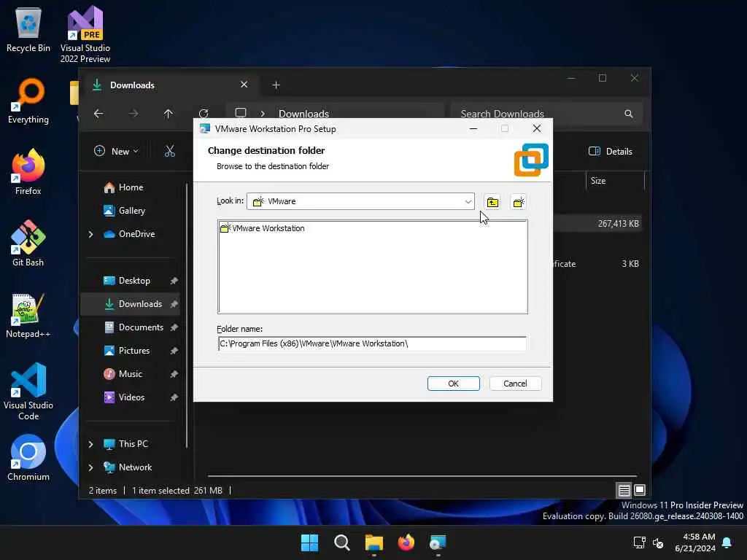The width and height of the screenshot is (747, 560).
Task: Open the Look in dropdown
Action: [x=468, y=201]
